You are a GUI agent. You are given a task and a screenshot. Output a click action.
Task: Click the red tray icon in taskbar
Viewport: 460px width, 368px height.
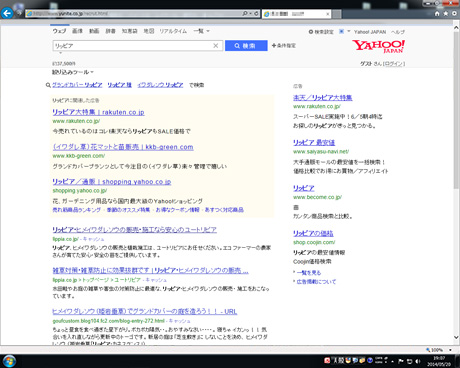[x=327, y=360]
